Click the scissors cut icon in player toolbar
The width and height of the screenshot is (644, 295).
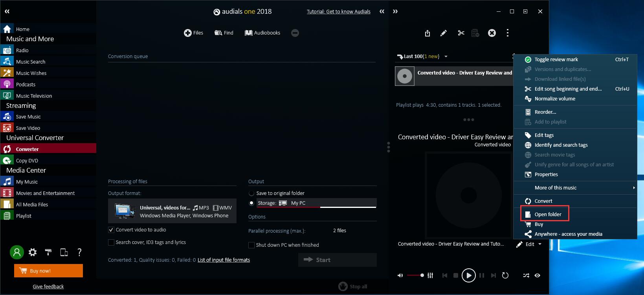461,33
